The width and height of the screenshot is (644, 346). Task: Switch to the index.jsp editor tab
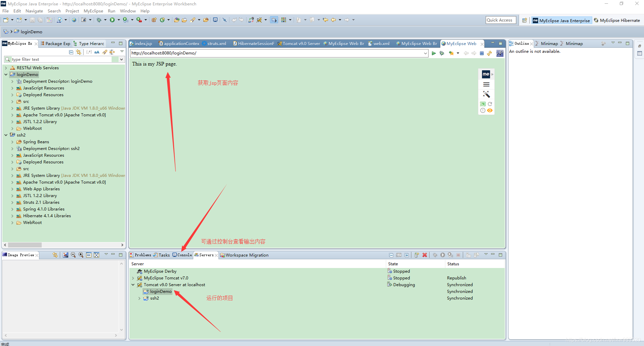coord(141,43)
